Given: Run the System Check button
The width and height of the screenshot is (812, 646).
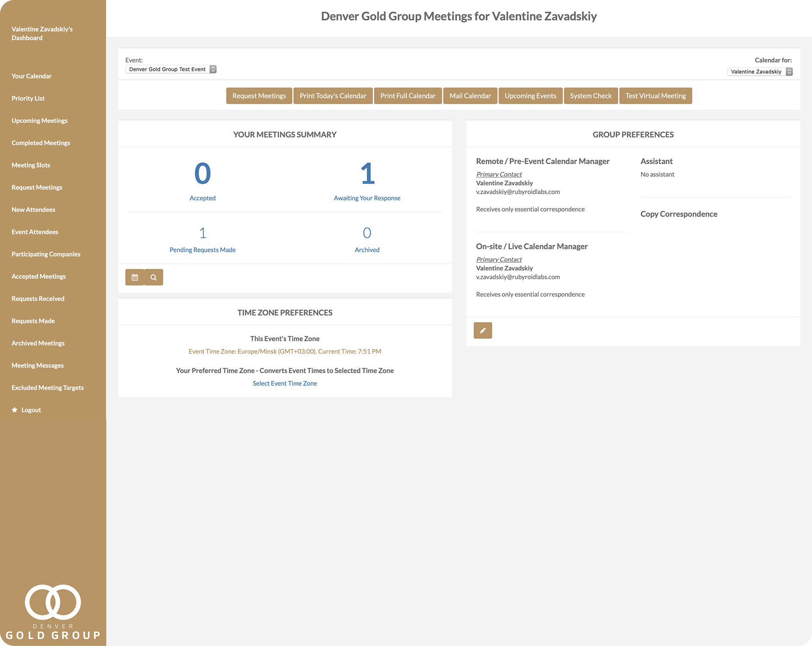Looking at the screenshot, I should click(x=591, y=96).
